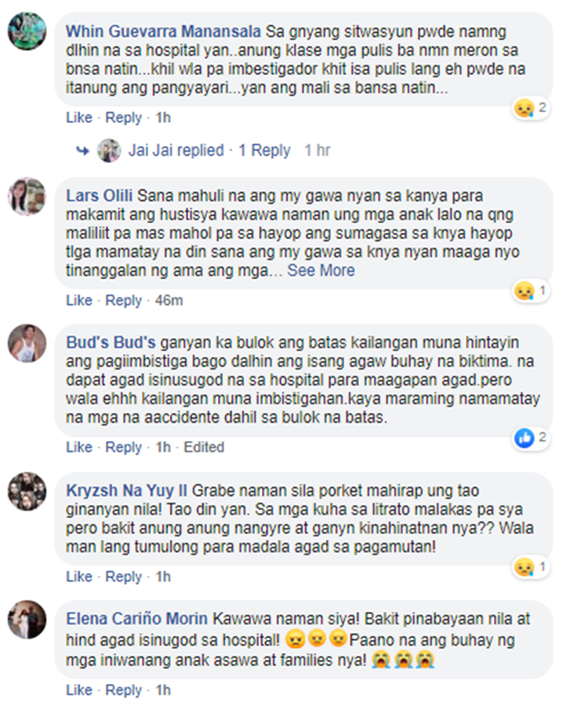Image resolution: width=588 pixels, height=702 pixels.
Task: Open Whin Guevarra Manansala's profile picture
Action: [27, 31]
